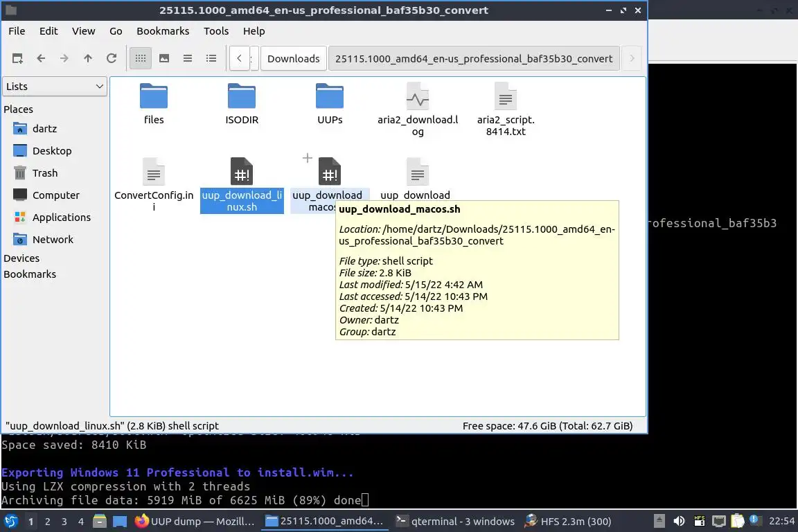
Task: Click the 22:54 panel clock
Action: [x=781, y=521]
